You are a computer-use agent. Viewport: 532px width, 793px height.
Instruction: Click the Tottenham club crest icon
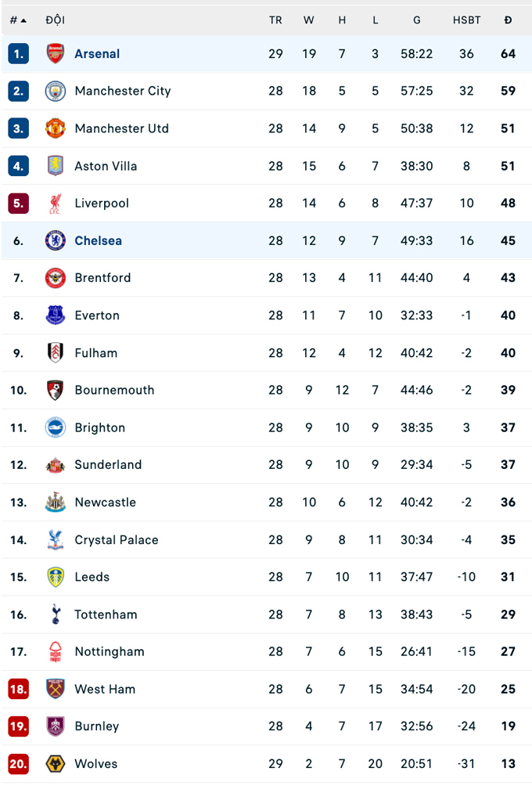56,615
